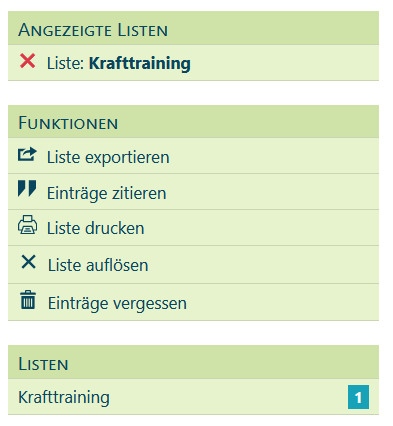Click the printer icon
Screen dimensions: 393x426
pos(27,225)
